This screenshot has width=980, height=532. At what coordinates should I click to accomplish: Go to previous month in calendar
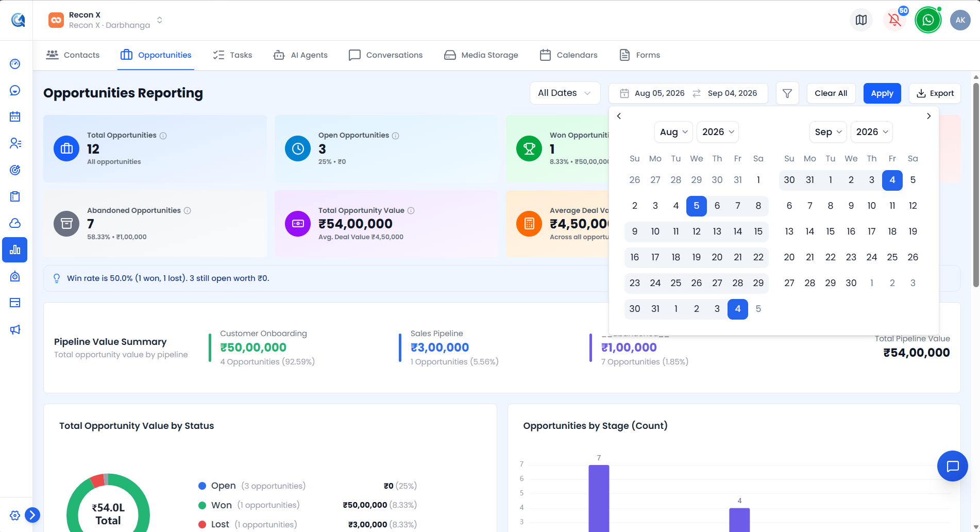tap(619, 116)
